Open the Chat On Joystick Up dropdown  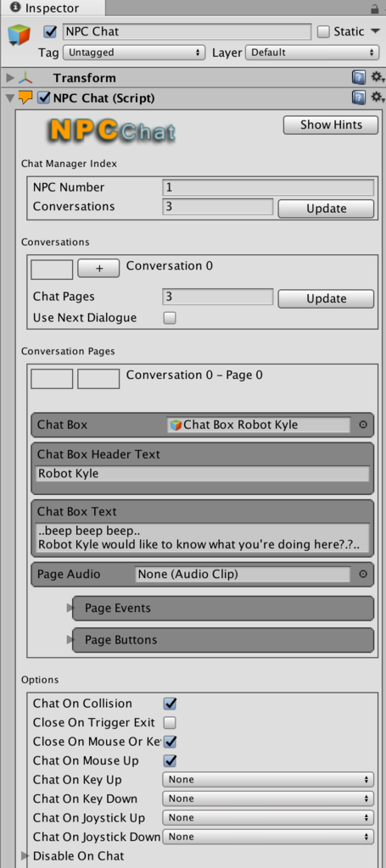coord(268,818)
